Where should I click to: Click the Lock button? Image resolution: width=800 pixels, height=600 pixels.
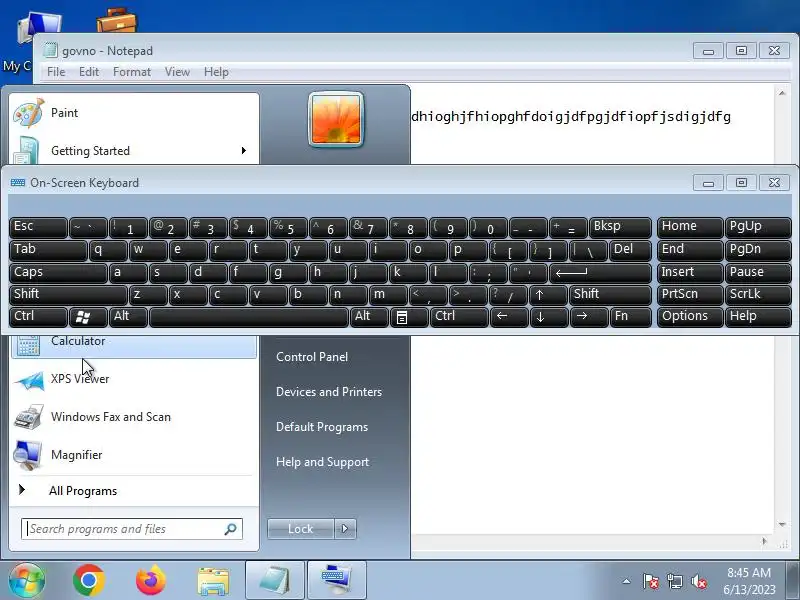click(x=301, y=529)
